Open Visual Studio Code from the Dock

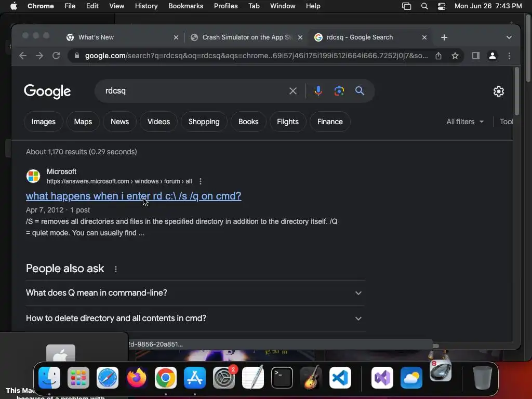tap(340, 378)
